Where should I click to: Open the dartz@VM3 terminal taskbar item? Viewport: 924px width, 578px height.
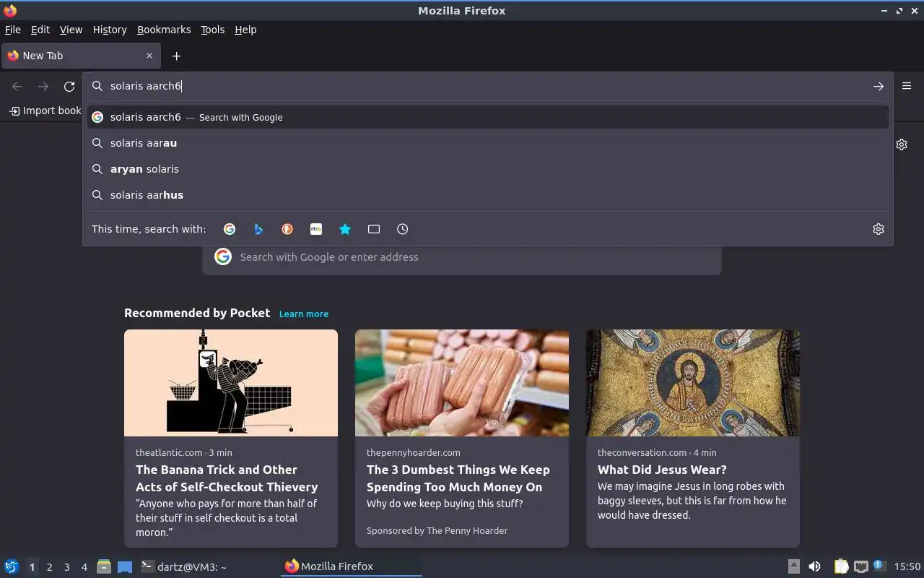click(208, 566)
